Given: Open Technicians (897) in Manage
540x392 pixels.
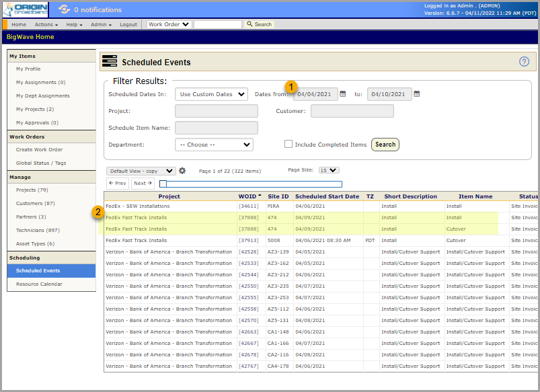Looking at the screenshot, I should (x=38, y=230).
